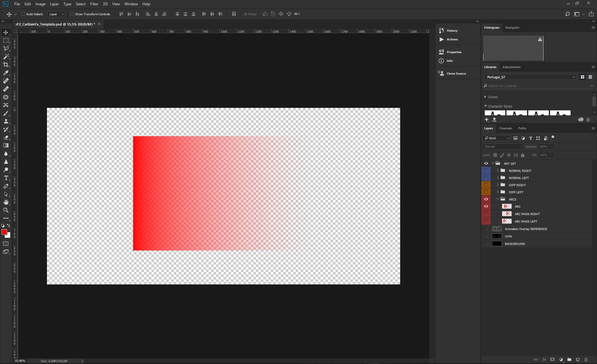This screenshot has width=597, height=364.
Task: Enable Show Transform Controls checkbox
Action: [72, 14]
